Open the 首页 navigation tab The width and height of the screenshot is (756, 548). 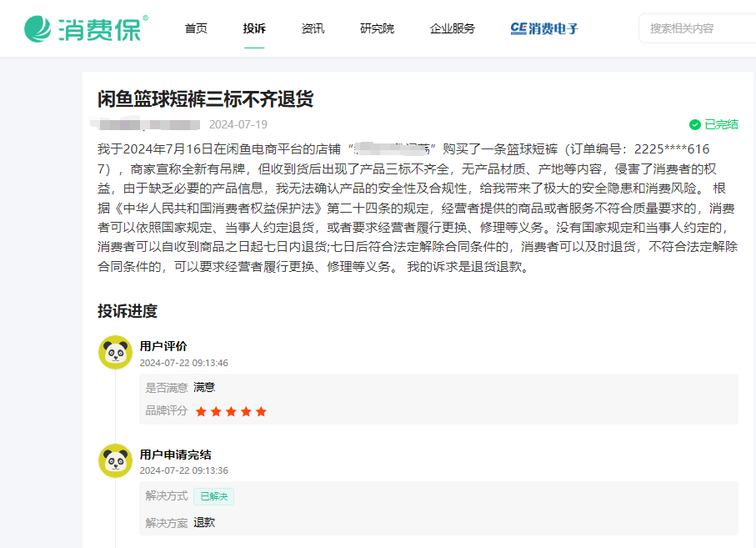(x=196, y=28)
